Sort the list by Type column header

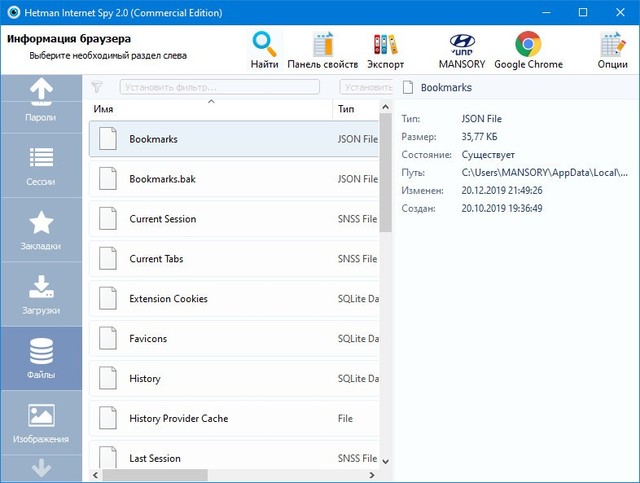[x=355, y=108]
